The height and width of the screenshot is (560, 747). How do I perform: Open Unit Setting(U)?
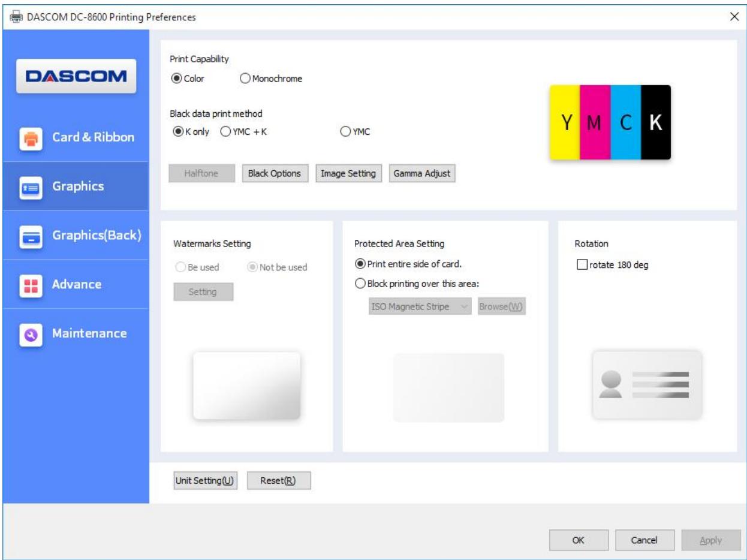pyautogui.click(x=206, y=481)
